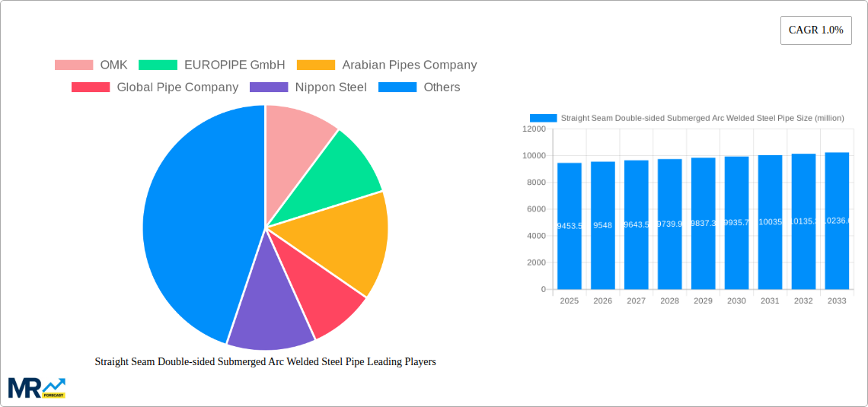Click the 4000 y-axis label
The image size is (868, 407).
(537, 236)
